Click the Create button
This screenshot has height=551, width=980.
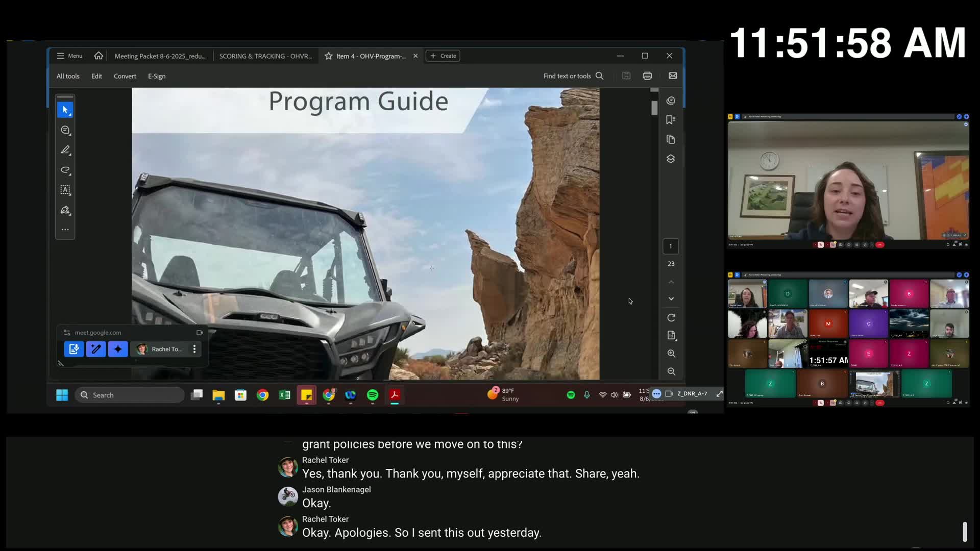(x=443, y=56)
